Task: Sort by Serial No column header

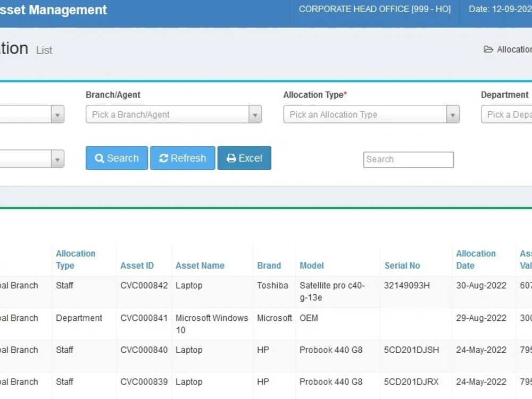Action: (x=402, y=265)
